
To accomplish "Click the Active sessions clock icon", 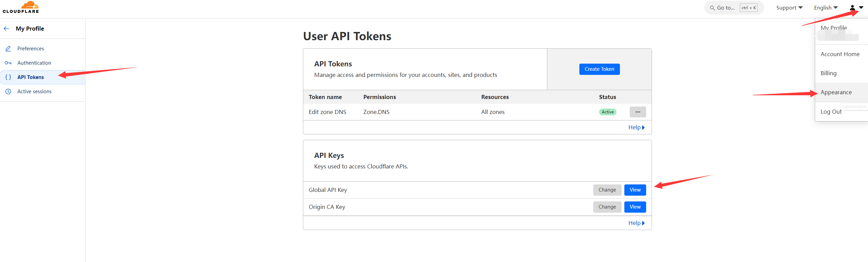I will click(8, 92).
